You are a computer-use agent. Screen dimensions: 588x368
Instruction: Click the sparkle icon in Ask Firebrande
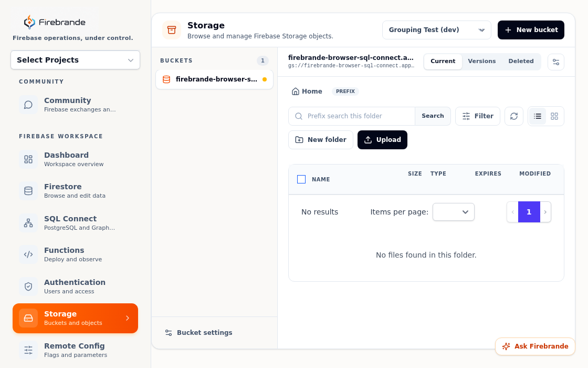[x=506, y=346]
